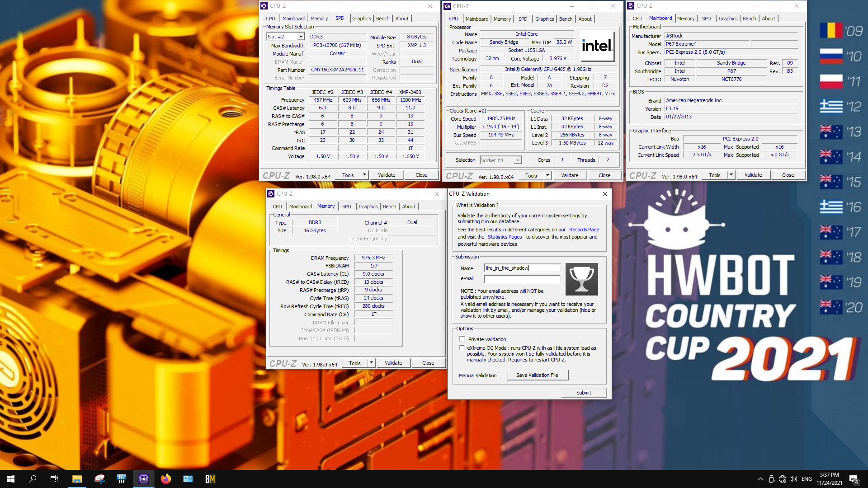Open the Statistics Pages link

point(505,237)
